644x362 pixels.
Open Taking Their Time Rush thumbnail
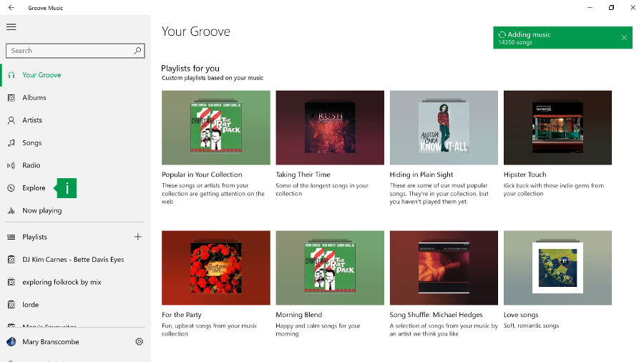coord(330,127)
